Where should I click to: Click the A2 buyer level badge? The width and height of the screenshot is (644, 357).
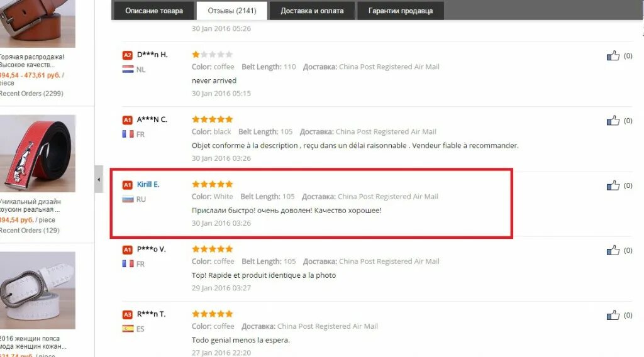(127, 55)
